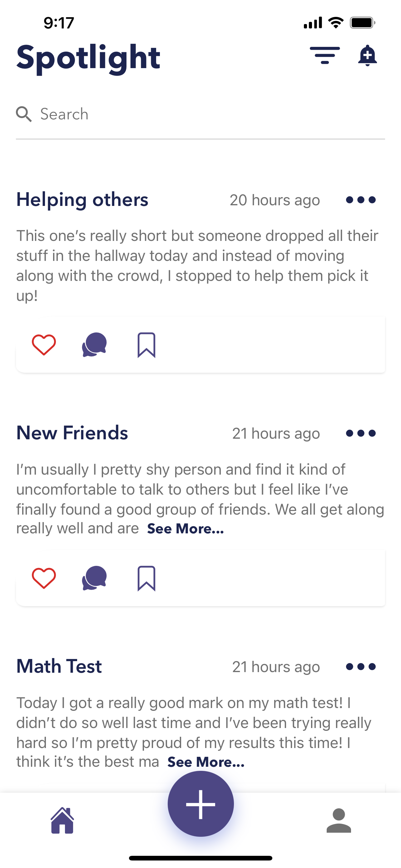This screenshot has width=401, height=868.
Task: Open the Math Test post title
Action: pos(59,666)
